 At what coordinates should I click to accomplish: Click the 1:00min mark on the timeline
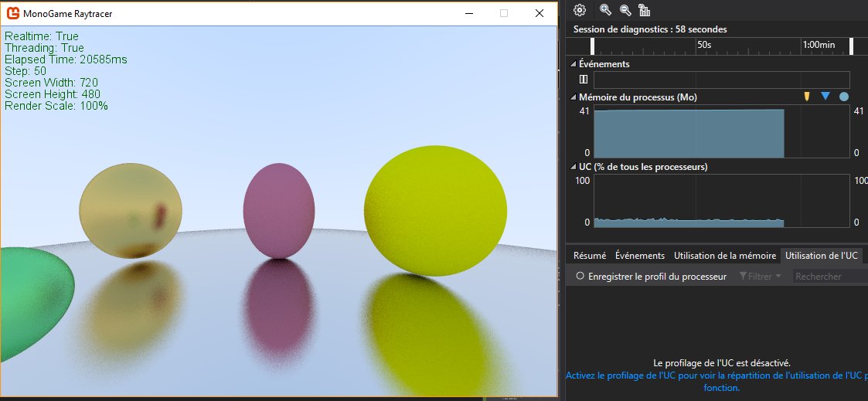(819, 44)
